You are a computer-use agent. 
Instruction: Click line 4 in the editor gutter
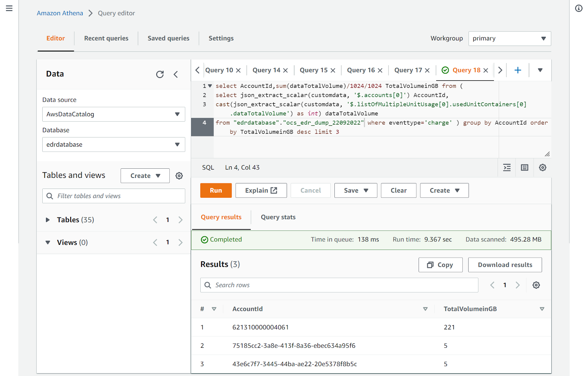click(x=202, y=127)
